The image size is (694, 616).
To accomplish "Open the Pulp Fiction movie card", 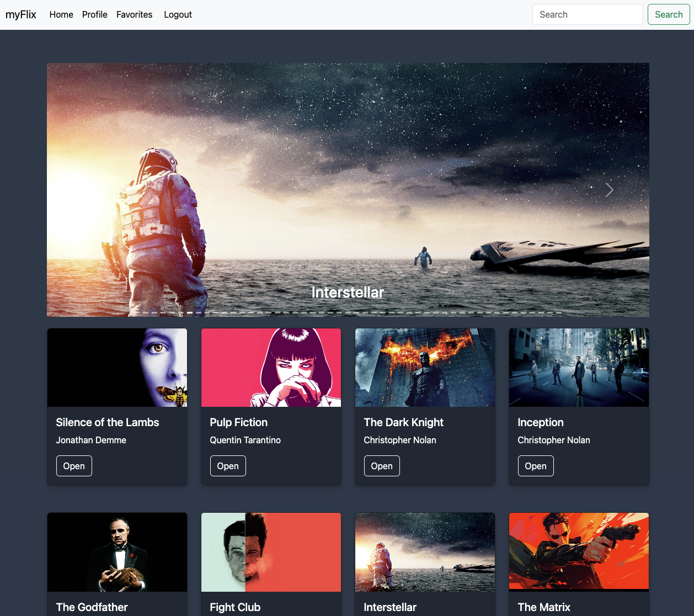I will [228, 466].
